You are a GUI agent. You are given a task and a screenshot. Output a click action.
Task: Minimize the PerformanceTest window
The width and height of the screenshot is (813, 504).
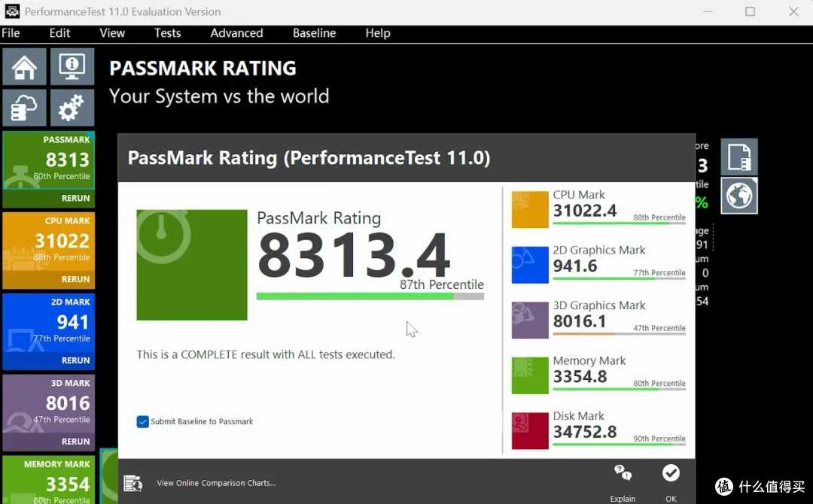[x=707, y=11]
